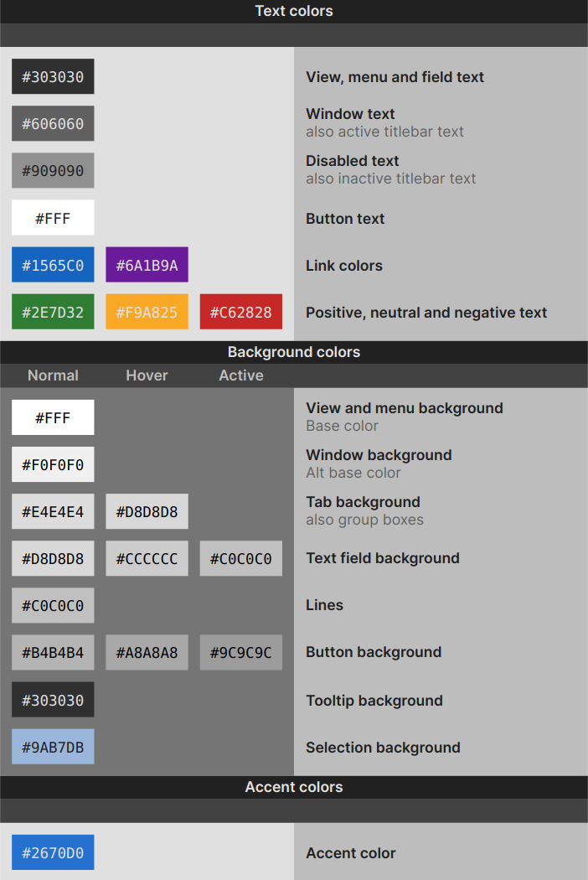Select the #606060 window text swatch

coord(53,123)
